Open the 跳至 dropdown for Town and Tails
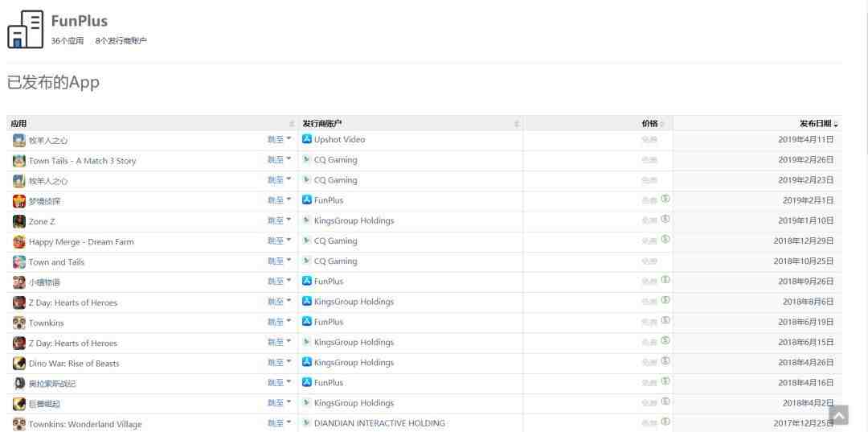 pos(280,261)
